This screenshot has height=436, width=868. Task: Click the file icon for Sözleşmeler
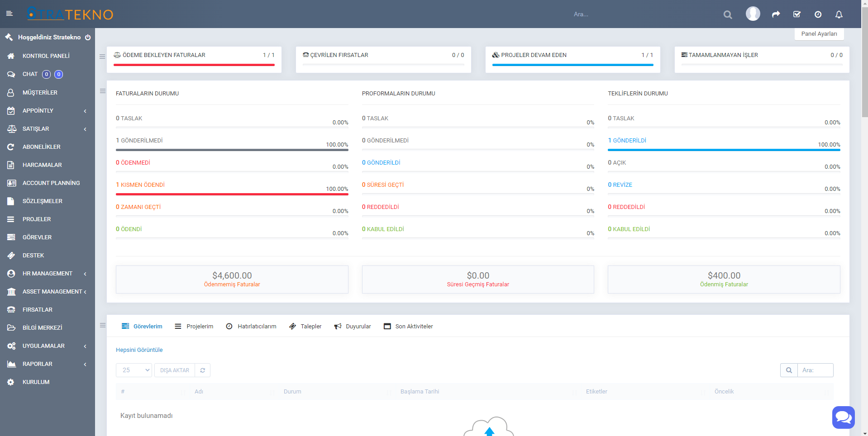click(x=11, y=201)
